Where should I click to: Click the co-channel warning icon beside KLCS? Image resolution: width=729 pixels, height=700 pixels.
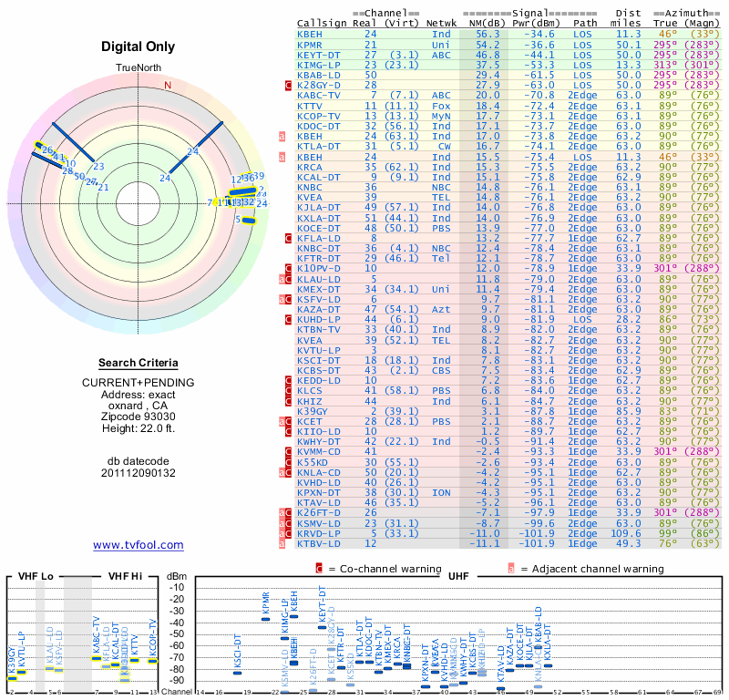pos(288,391)
